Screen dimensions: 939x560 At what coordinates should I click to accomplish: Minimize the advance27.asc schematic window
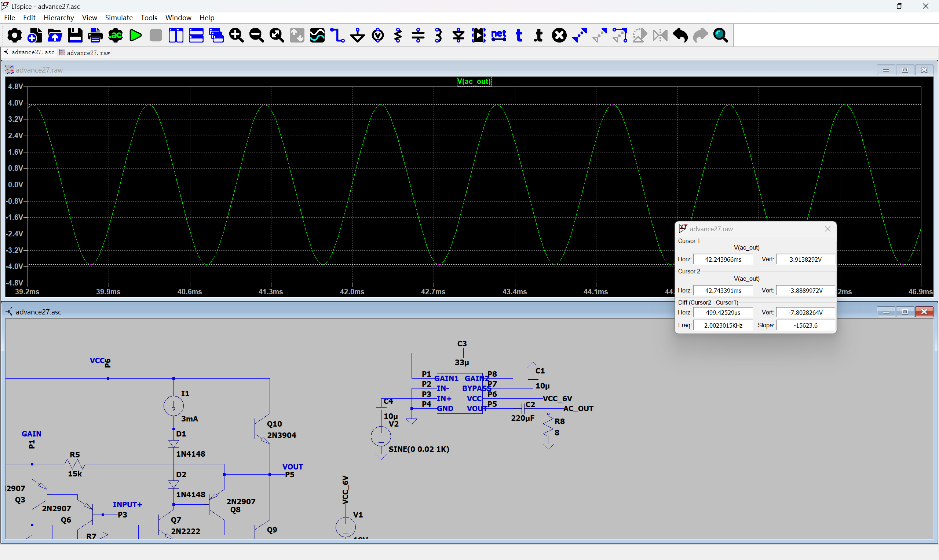886,312
